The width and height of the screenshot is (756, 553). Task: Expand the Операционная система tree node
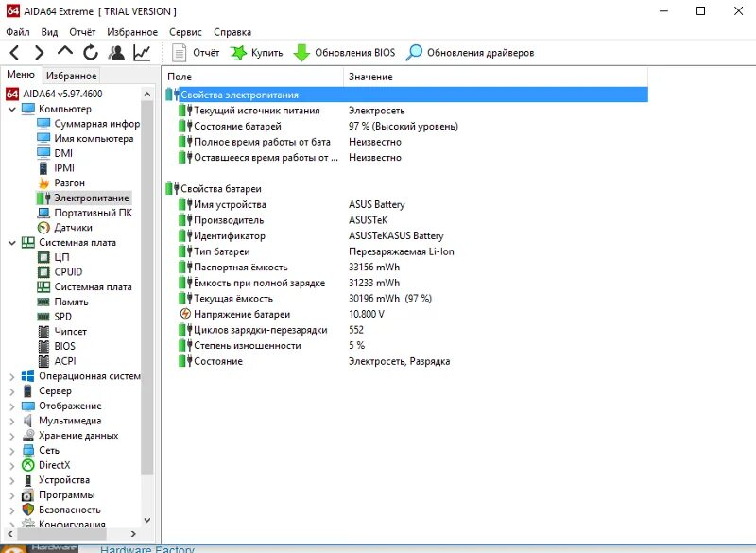12,376
